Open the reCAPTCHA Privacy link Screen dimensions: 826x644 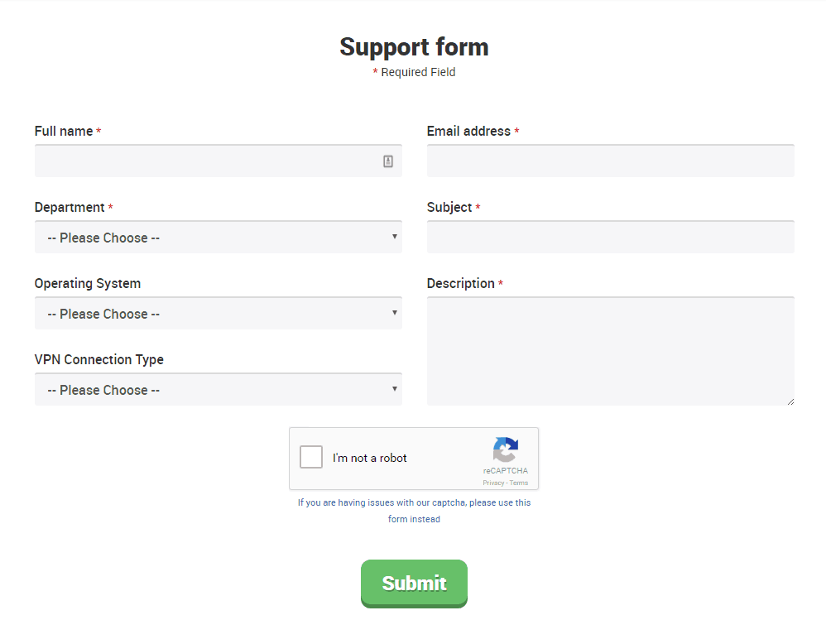tap(493, 483)
